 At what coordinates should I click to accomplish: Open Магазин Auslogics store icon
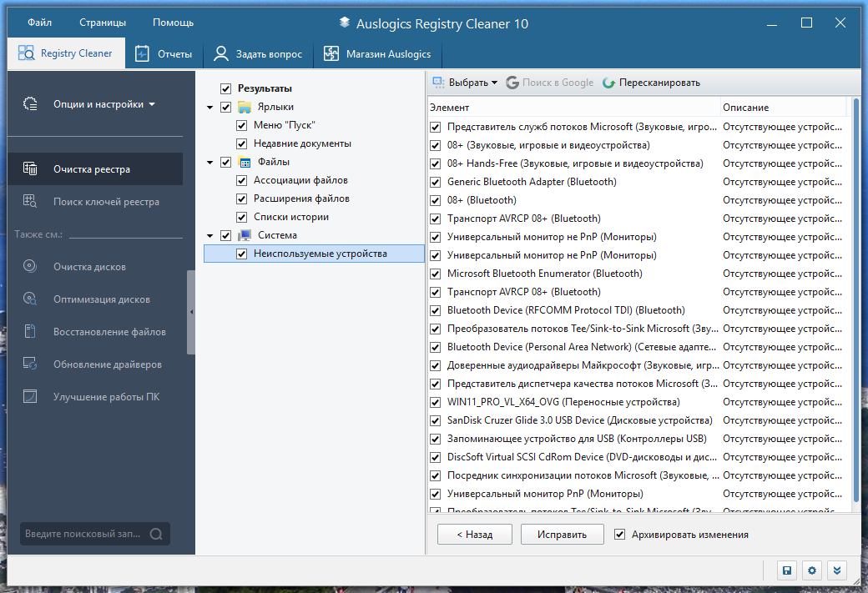331,53
